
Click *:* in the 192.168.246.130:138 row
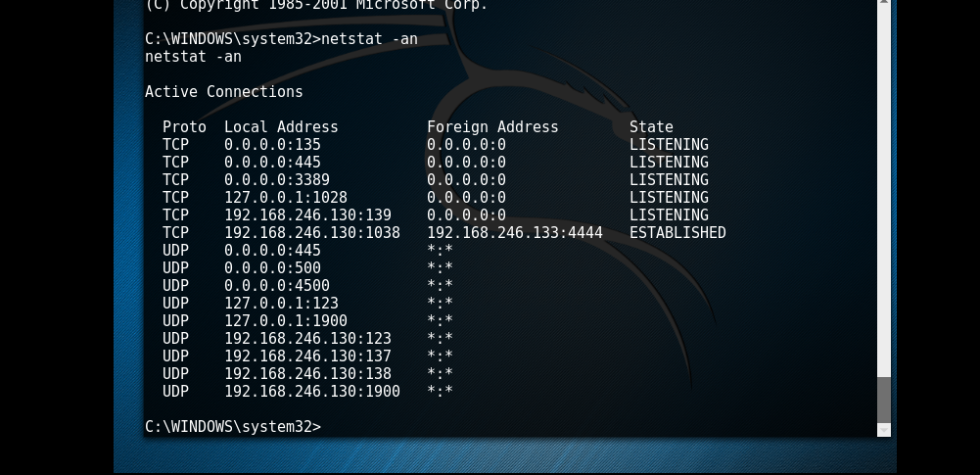click(440, 373)
